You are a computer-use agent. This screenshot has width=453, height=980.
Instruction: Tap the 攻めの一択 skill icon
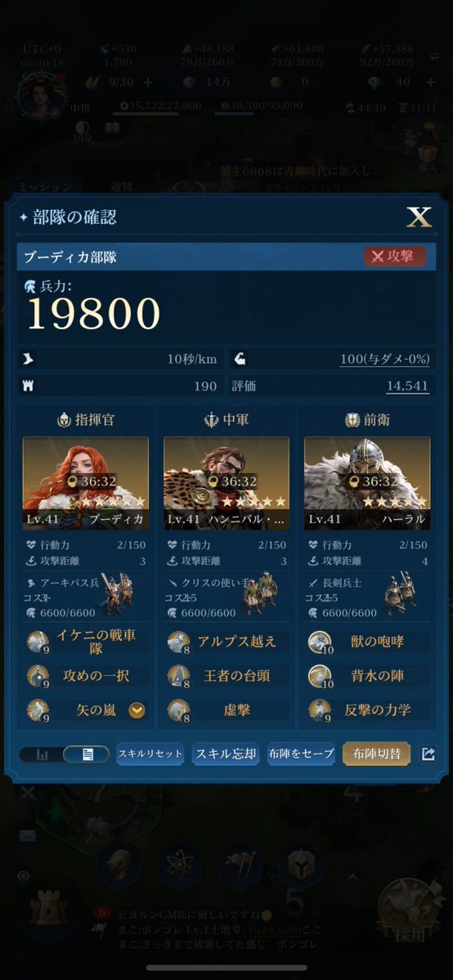pos(38,676)
